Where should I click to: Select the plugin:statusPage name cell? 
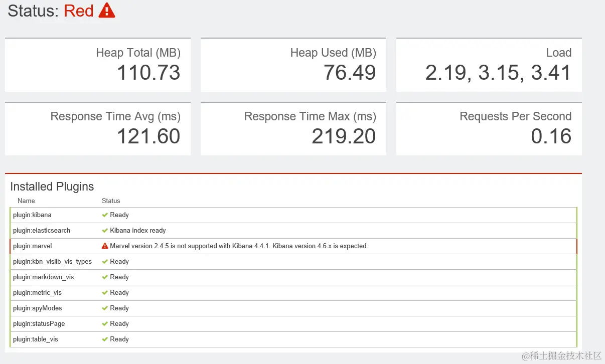point(39,324)
